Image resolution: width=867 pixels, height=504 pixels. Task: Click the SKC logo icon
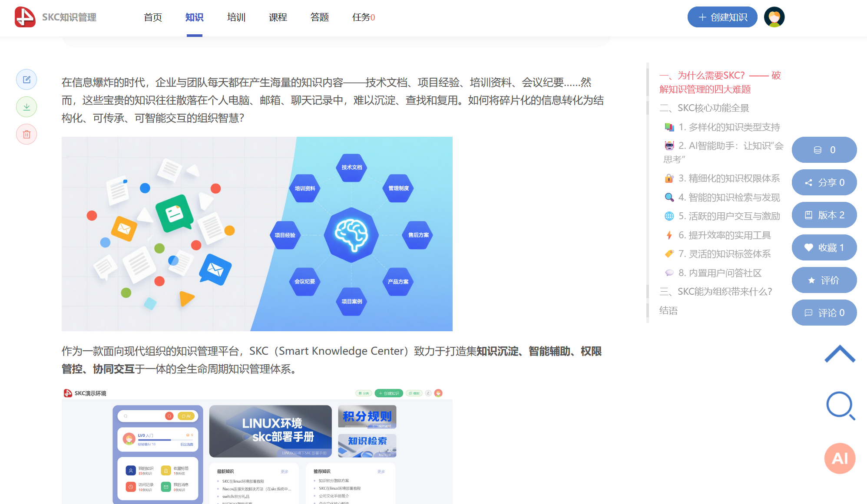pos(25,17)
